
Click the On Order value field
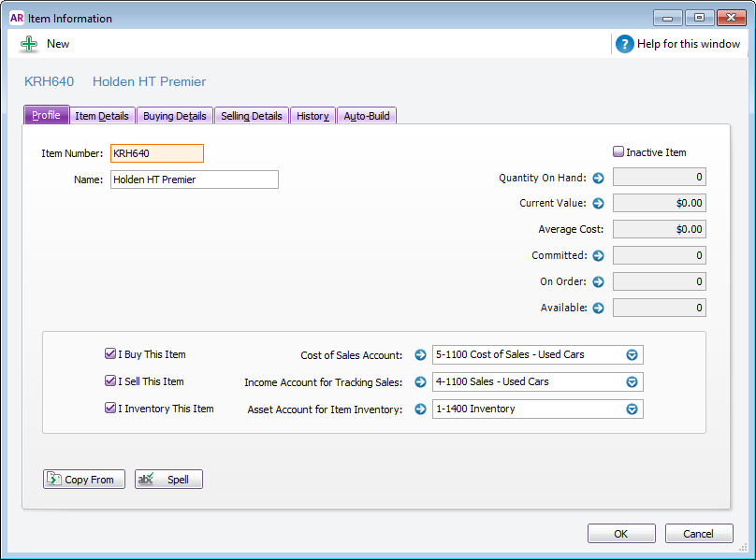coord(659,281)
